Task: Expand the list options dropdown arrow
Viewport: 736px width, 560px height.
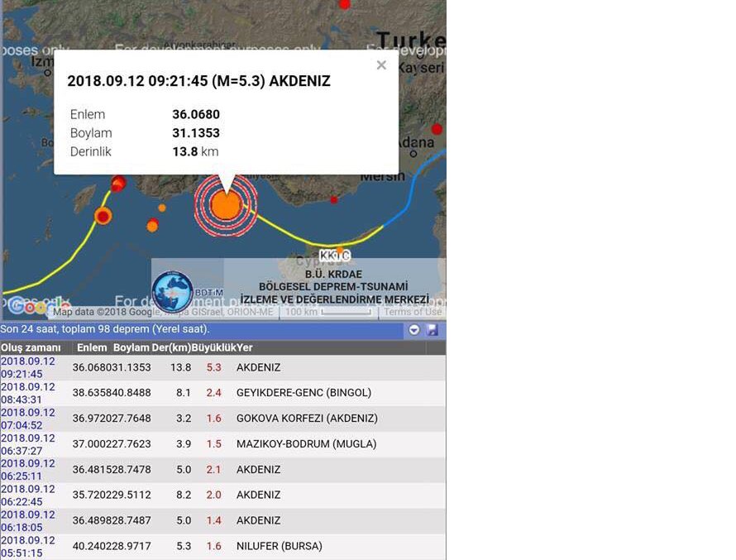Action: (x=414, y=330)
